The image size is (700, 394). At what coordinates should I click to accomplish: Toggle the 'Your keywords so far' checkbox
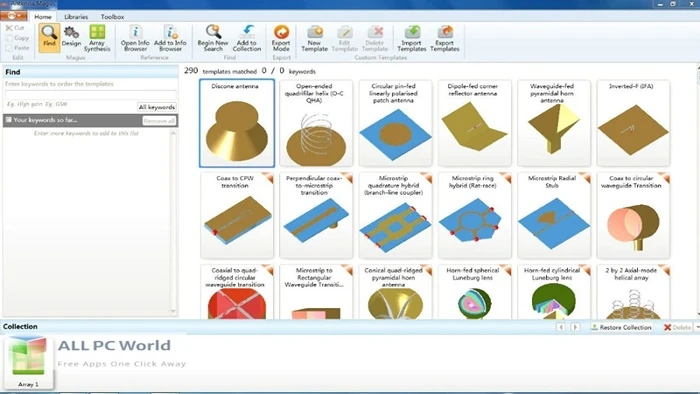point(8,120)
